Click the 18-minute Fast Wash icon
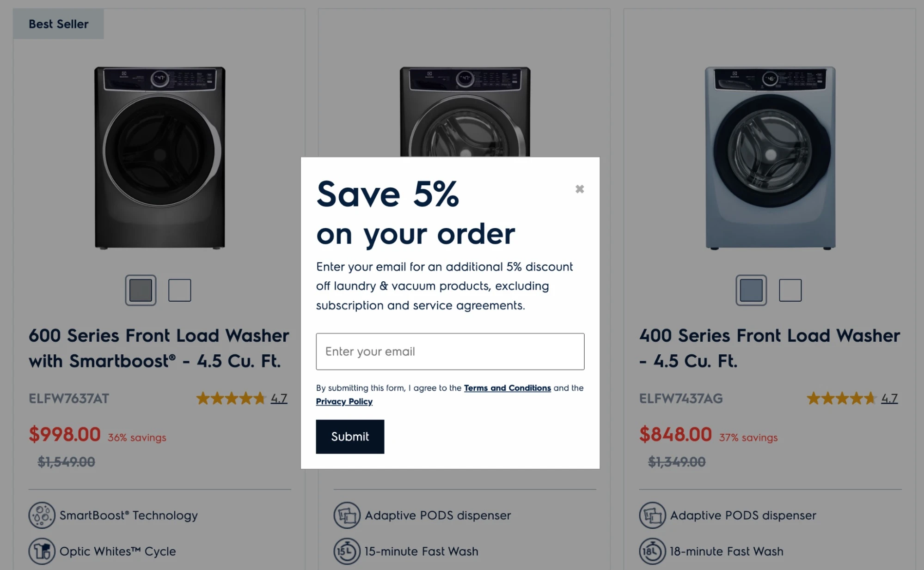Viewport: 924px width, 570px height. click(x=652, y=551)
